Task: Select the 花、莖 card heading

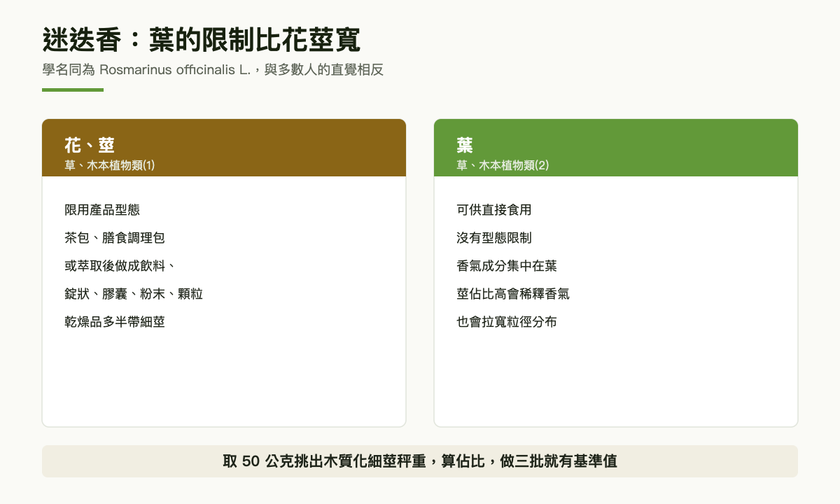Action: (x=90, y=146)
